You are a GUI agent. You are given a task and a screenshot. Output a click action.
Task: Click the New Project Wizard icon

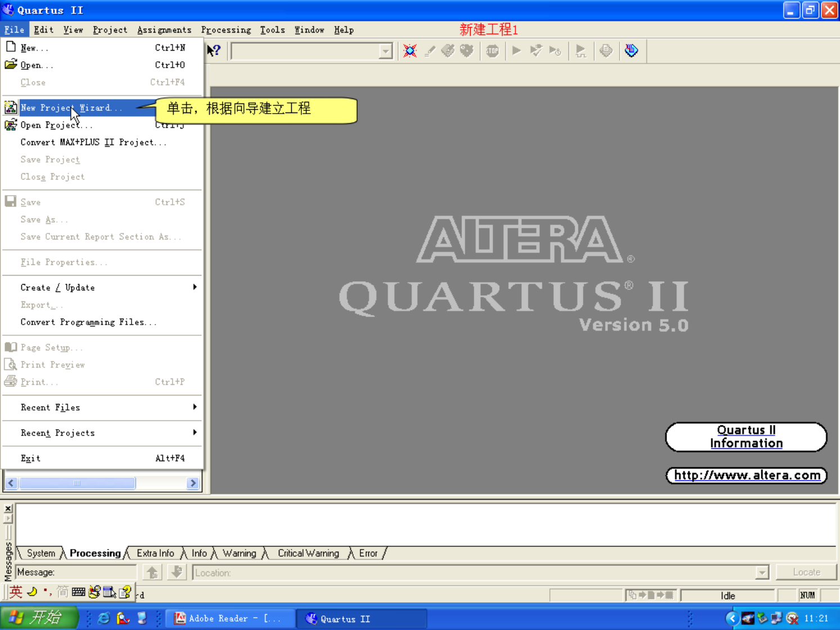tap(11, 107)
